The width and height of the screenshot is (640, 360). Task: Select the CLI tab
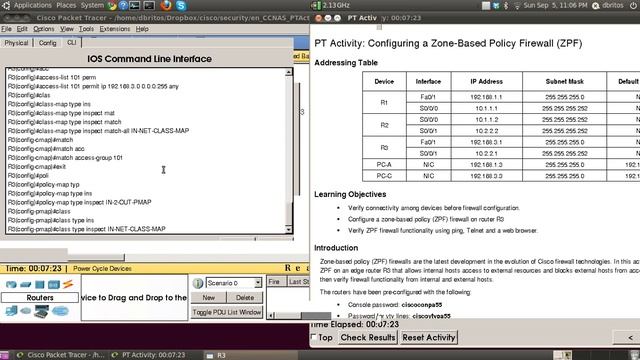[71, 42]
